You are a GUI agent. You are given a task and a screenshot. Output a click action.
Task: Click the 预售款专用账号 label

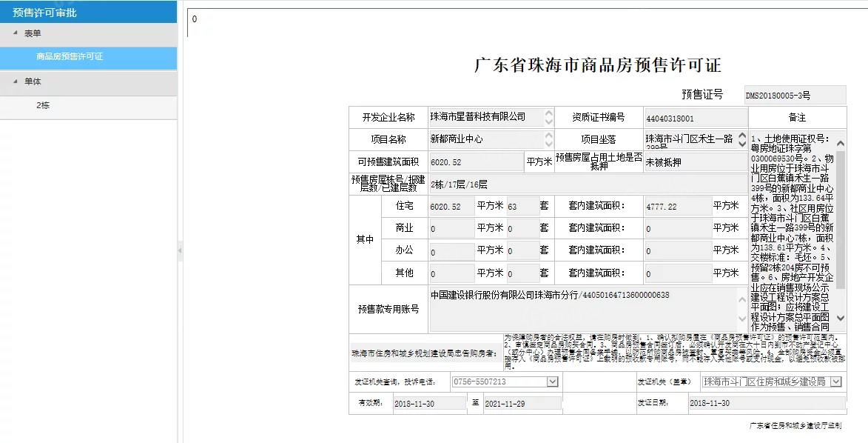[388, 310]
